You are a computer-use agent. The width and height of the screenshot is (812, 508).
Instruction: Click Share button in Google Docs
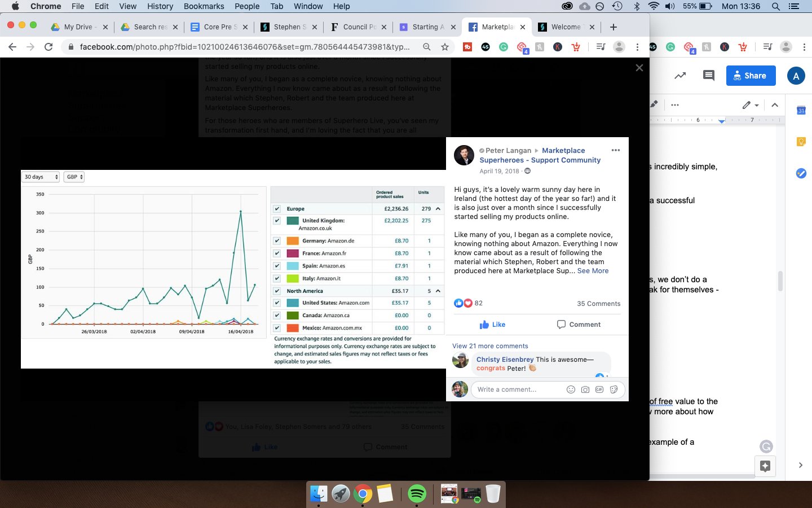pyautogui.click(x=751, y=76)
